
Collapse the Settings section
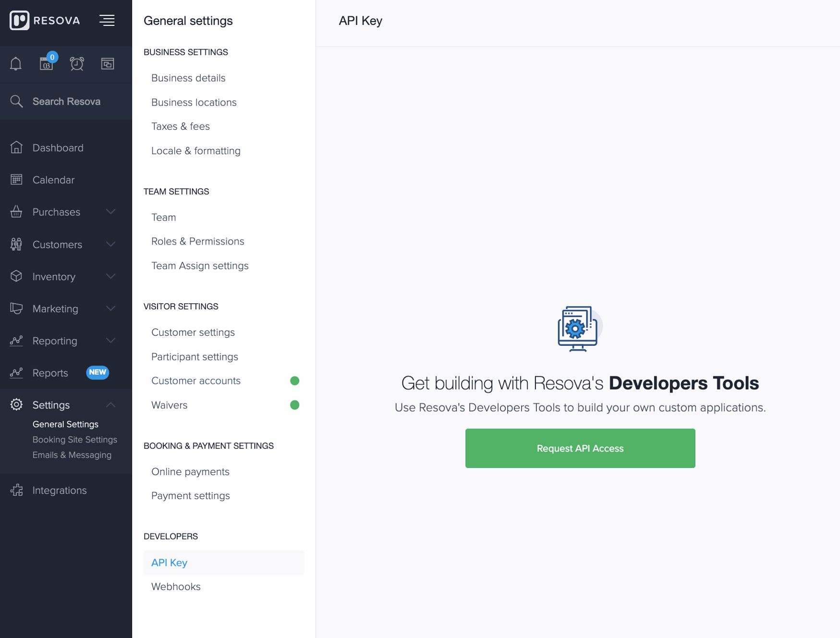[x=111, y=404]
